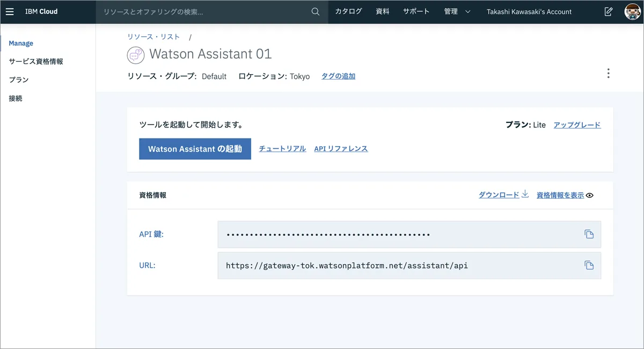Open the three-dot actions menu
The height and width of the screenshot is (349, 644).
[608, 74]
